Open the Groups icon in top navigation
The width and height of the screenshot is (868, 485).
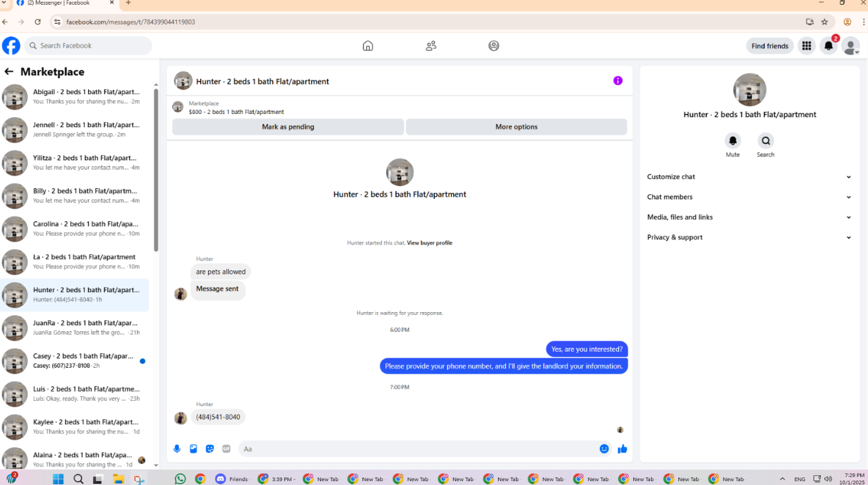pyautogui.click(x=494, y=46)
